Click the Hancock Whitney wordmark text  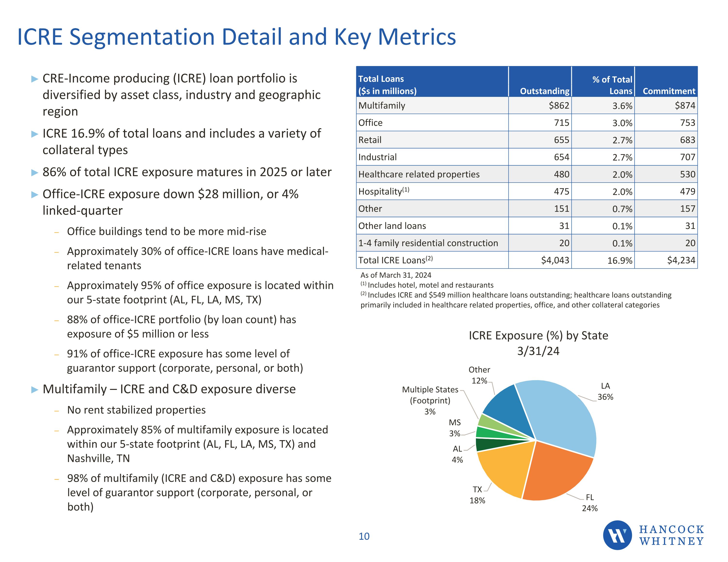tap(671, 535)
